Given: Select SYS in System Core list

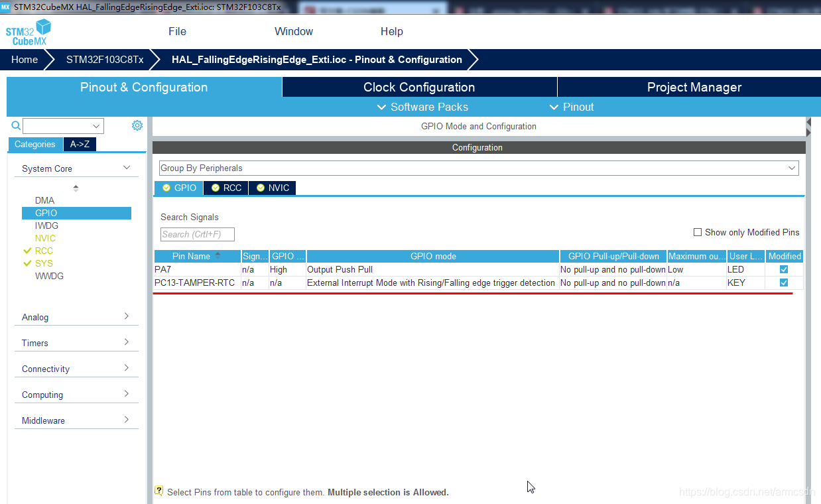Looking at the screenshot, I should point(44,263).
